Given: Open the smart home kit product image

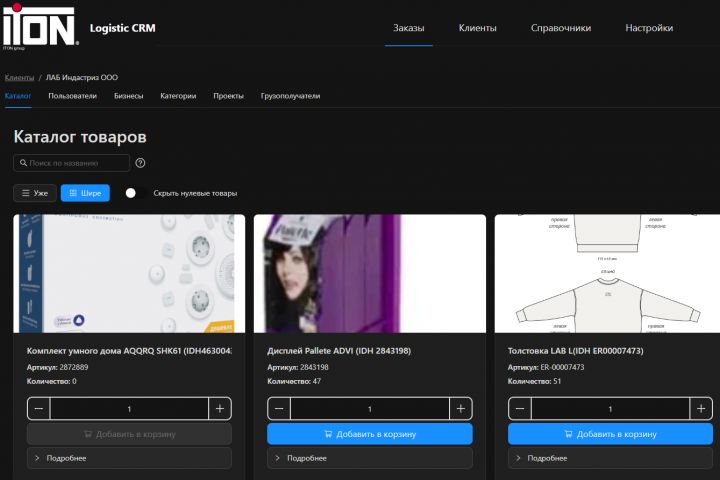Looking at the screenshot, I should point(129,273).
